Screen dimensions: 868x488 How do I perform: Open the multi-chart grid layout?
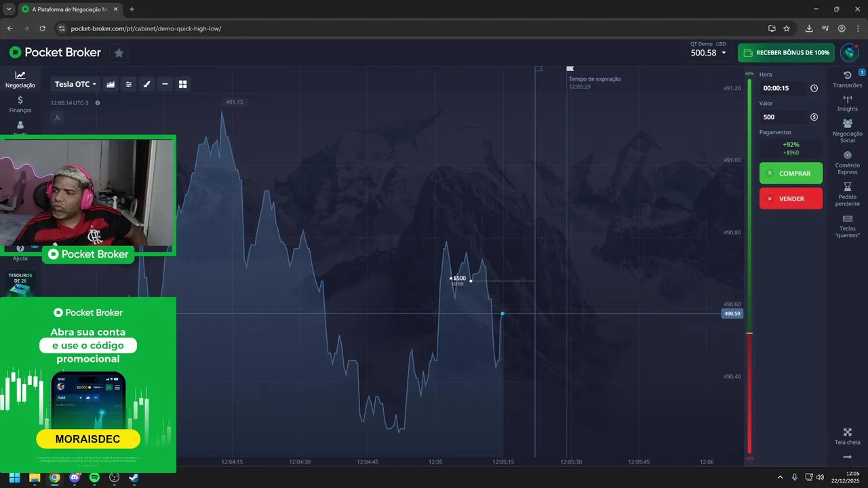[182, 84]
